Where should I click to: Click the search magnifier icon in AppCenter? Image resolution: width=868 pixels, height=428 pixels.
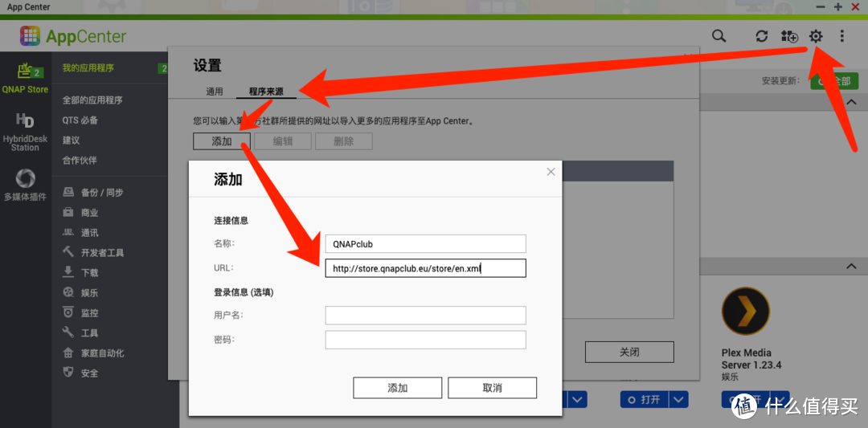[719, 36]
